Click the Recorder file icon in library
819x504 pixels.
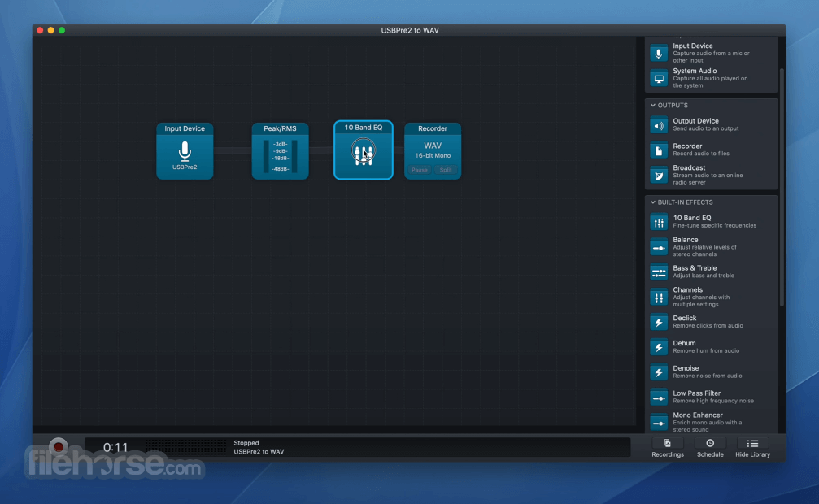point(659,150)
